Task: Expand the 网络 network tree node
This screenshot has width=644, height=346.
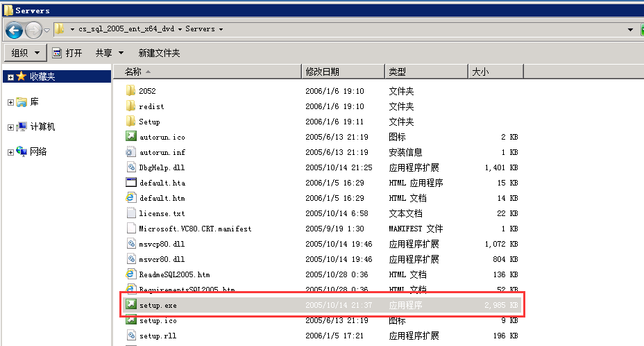Action: tap(10, 152)
